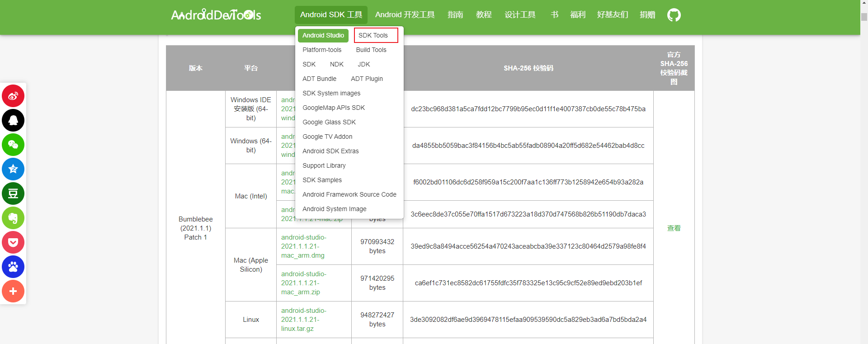Share to Baidu paw icon
The height and width of the screenshot is (344, 868).
coord(13,267)
